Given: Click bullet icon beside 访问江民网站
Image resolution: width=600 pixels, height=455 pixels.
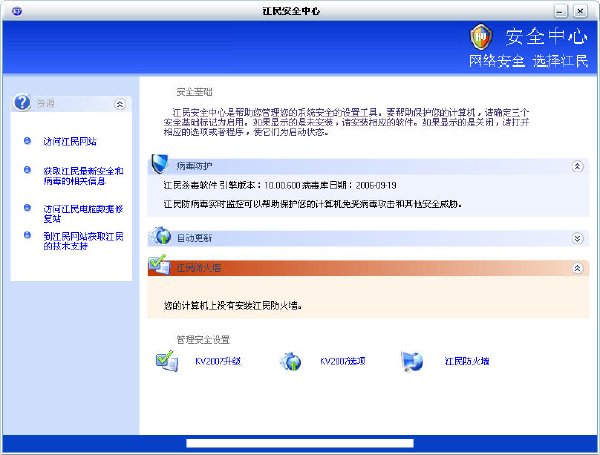Looking at the screenshot, I should click(27, 140).
